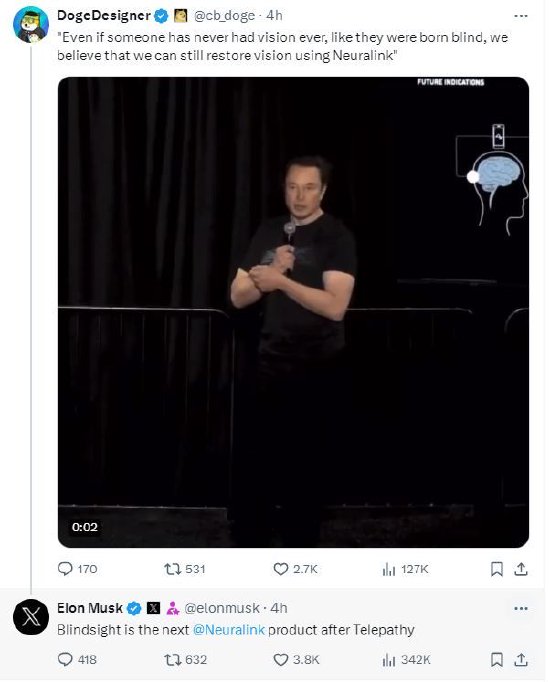
Task: Bookmark Elon Musk's Blindsight reply
Action: tap(497, 660)
